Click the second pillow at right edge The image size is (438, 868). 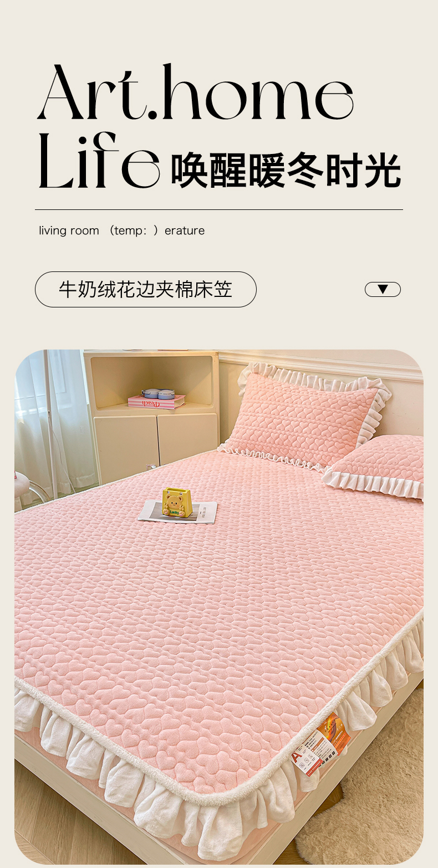click(377, 465)
